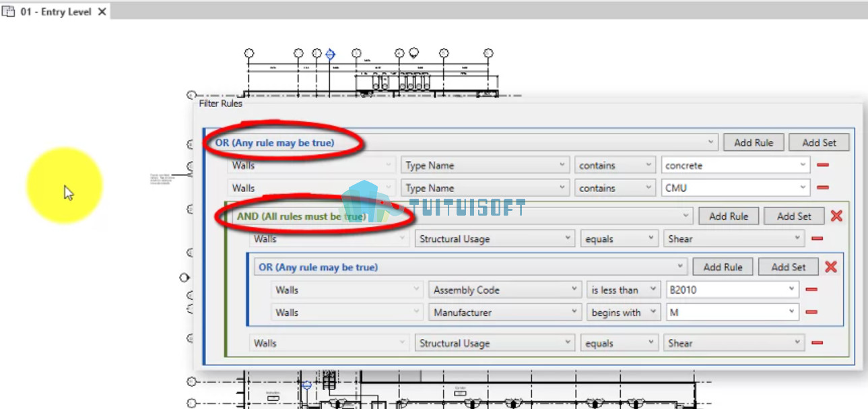The image size is (868, 409).
Task: Switch to the 01 - Entry Level tab
Action: point(55,11)
